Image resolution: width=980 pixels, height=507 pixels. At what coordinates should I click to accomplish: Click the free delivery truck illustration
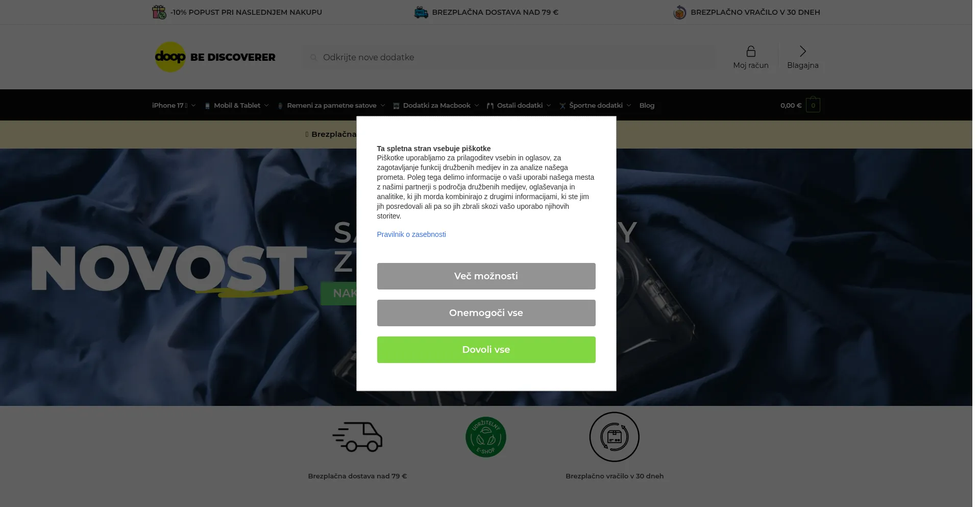(x=357, y=437)
